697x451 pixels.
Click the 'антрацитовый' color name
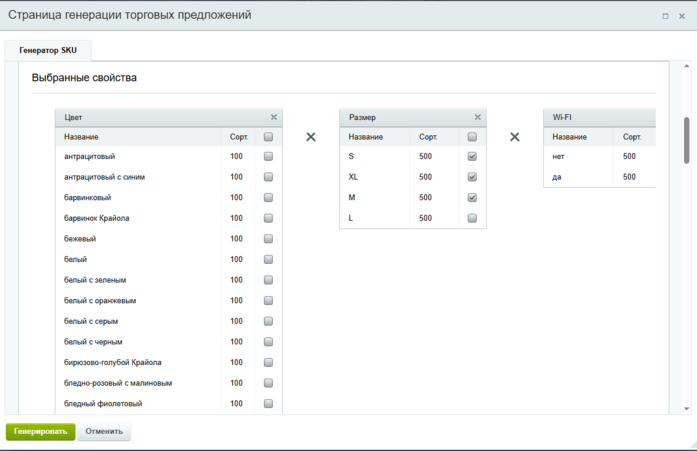[x=89, y=156]
